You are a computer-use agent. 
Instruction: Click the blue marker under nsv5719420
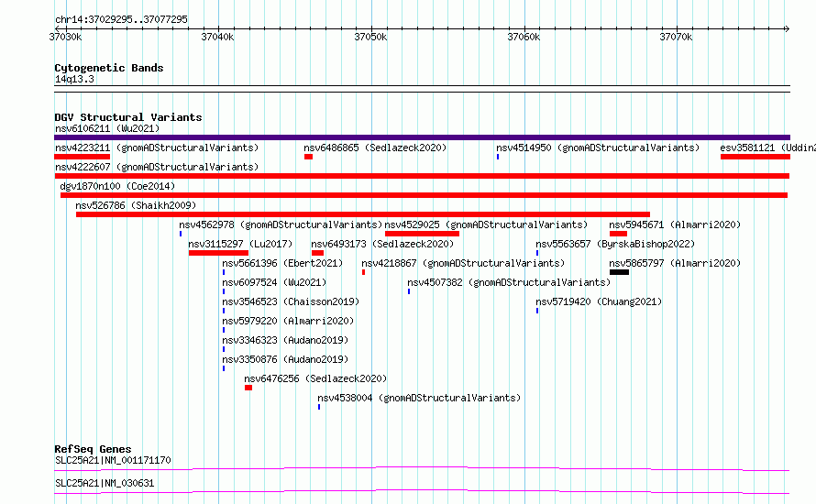[537, 311]
